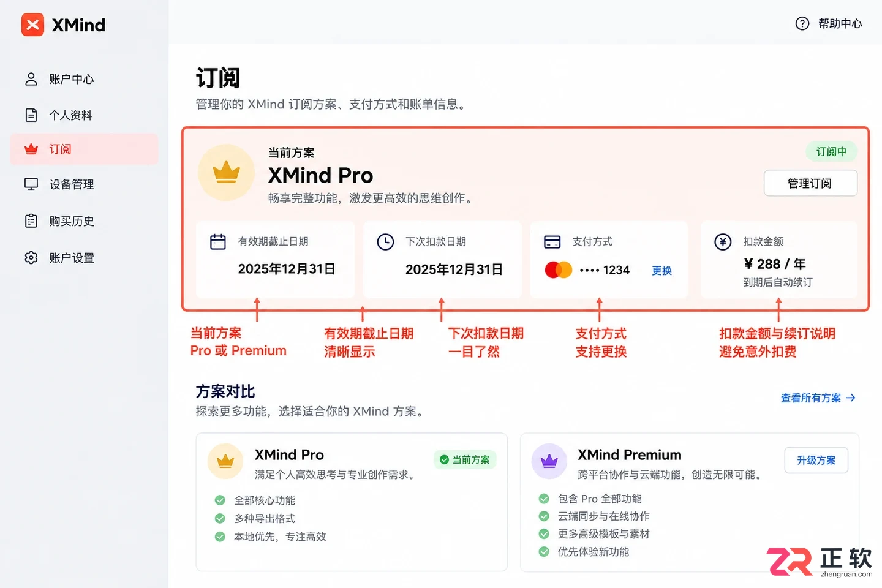Click the subscription crown icon in sidebar
This screenshot has height=588, width=882.
(31, 149)
